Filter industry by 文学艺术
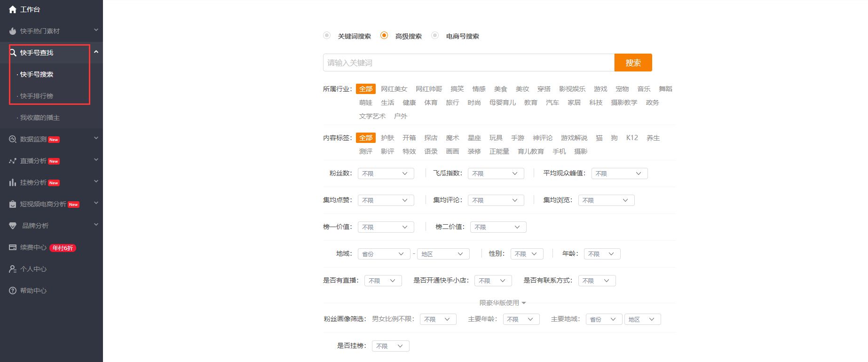Screen dimensions: 868x362 pyautogui.click(x=372, y=116)
